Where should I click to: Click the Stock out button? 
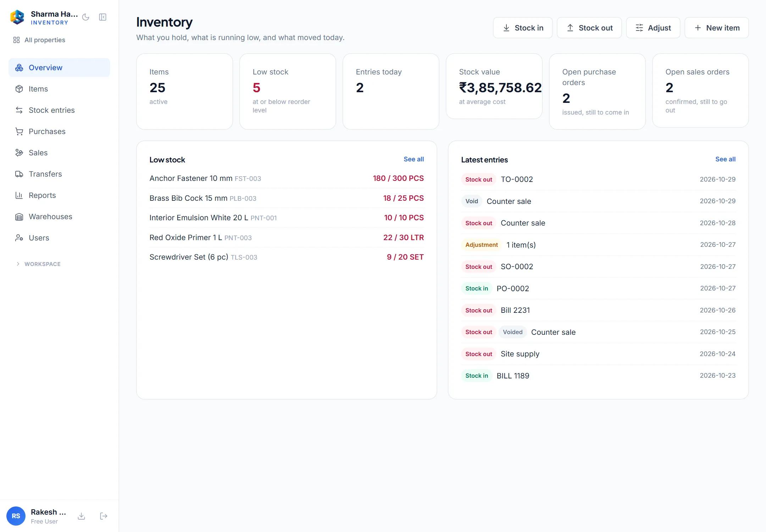tap(589, 28)
